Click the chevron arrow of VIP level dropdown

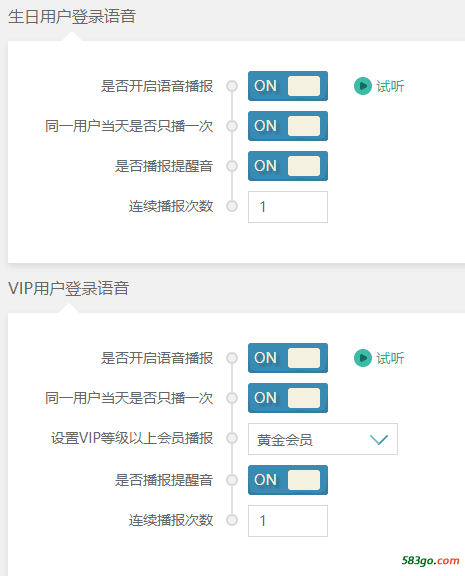tap(379, 439)
